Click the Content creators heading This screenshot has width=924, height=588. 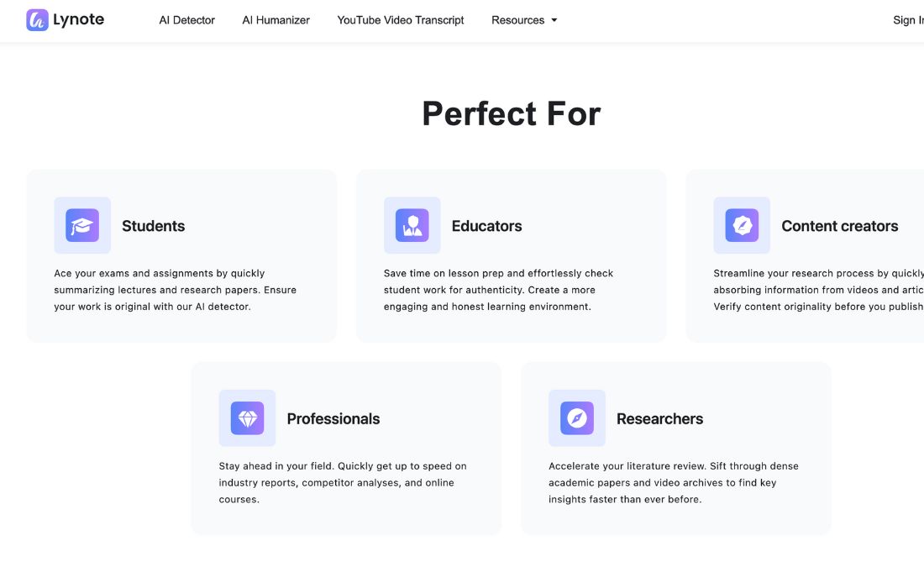point(840,226)
